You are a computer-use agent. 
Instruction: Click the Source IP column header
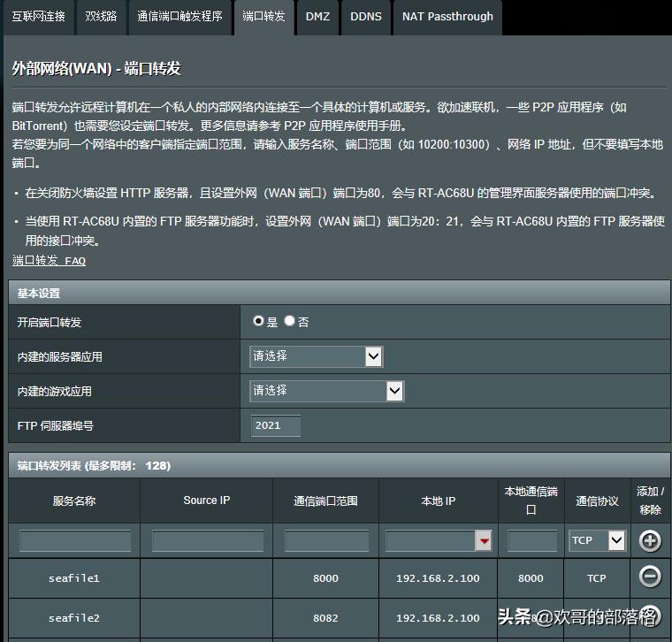[x=207, y=501]
